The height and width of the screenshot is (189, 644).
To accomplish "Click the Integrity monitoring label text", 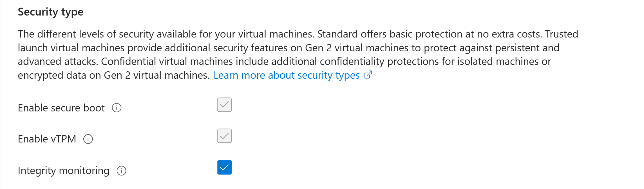I will [x=63, y=170].
